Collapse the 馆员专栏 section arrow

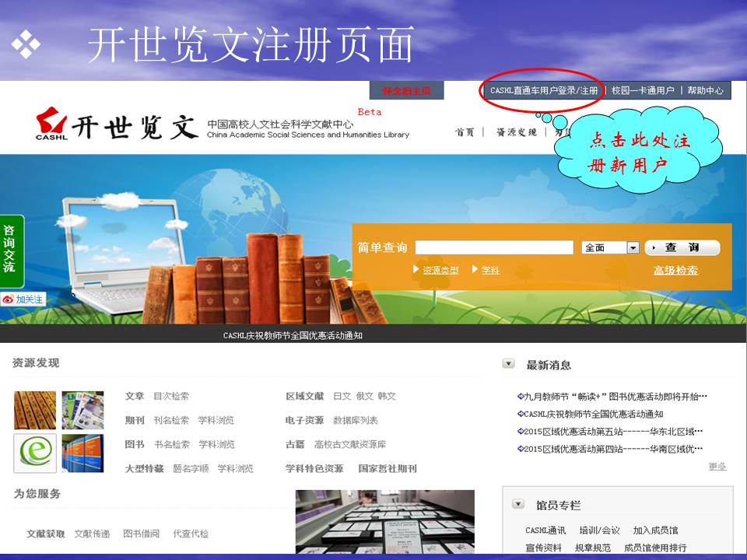click(518, 504)
